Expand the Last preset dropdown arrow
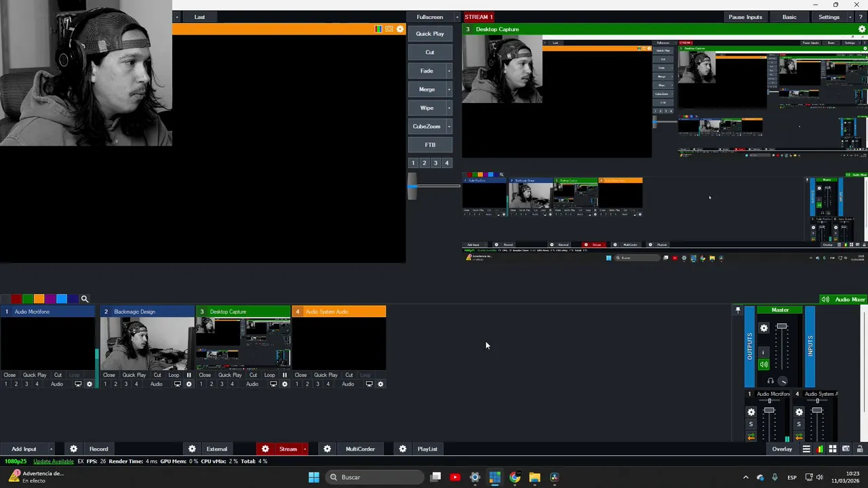 pyautogui.click(x=176, y=17)
